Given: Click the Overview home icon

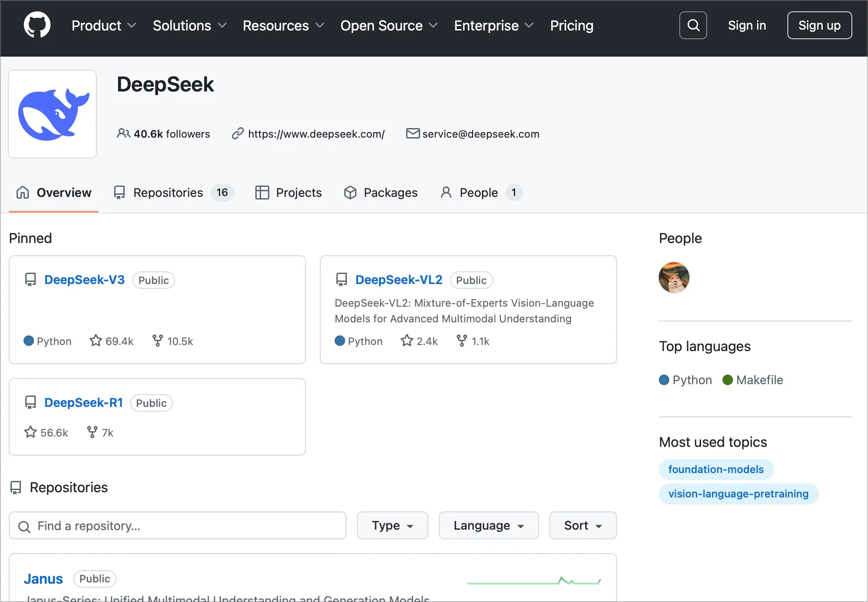Looking at the screenshot, I should 23,192.
